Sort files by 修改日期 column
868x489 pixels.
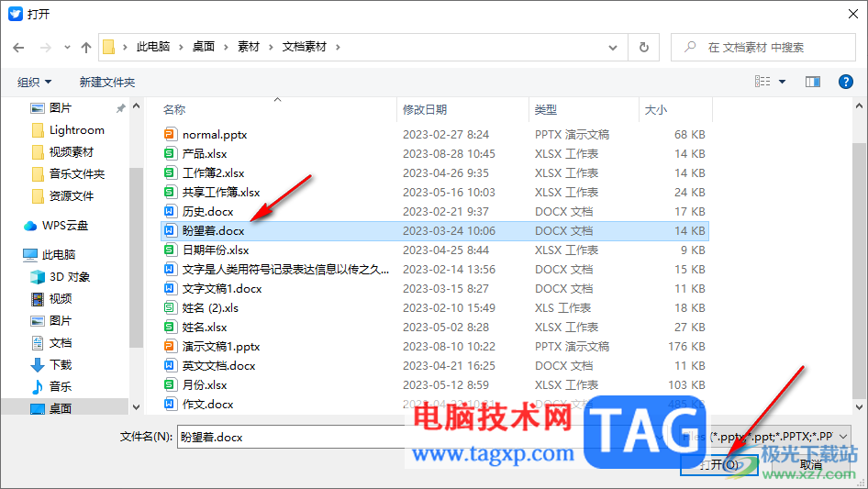pyautogui.click(x=425, y=110)
